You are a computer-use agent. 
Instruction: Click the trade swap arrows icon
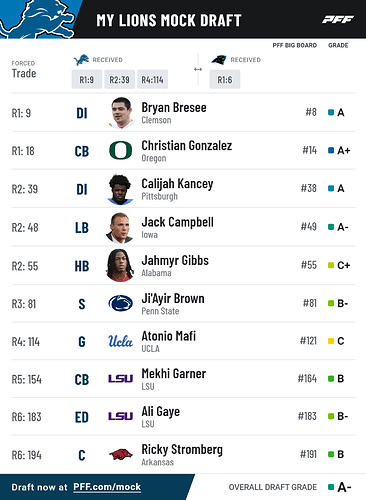(x=198, y=69)
